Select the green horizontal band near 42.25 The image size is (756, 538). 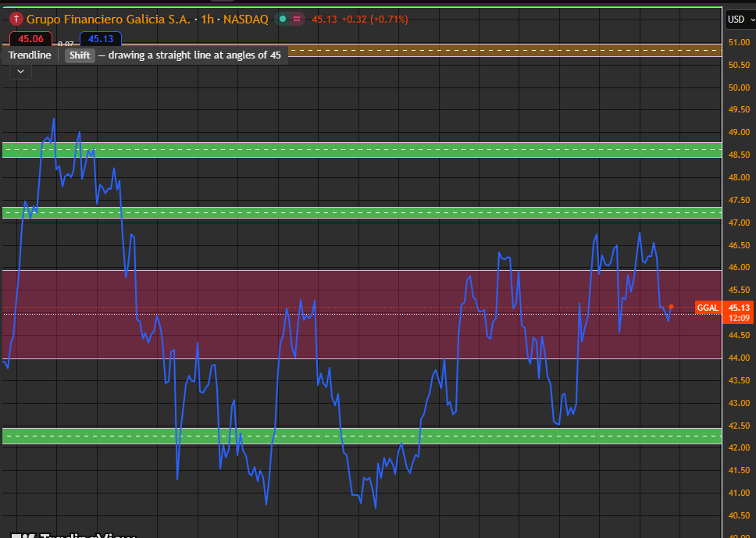(362, 436)
